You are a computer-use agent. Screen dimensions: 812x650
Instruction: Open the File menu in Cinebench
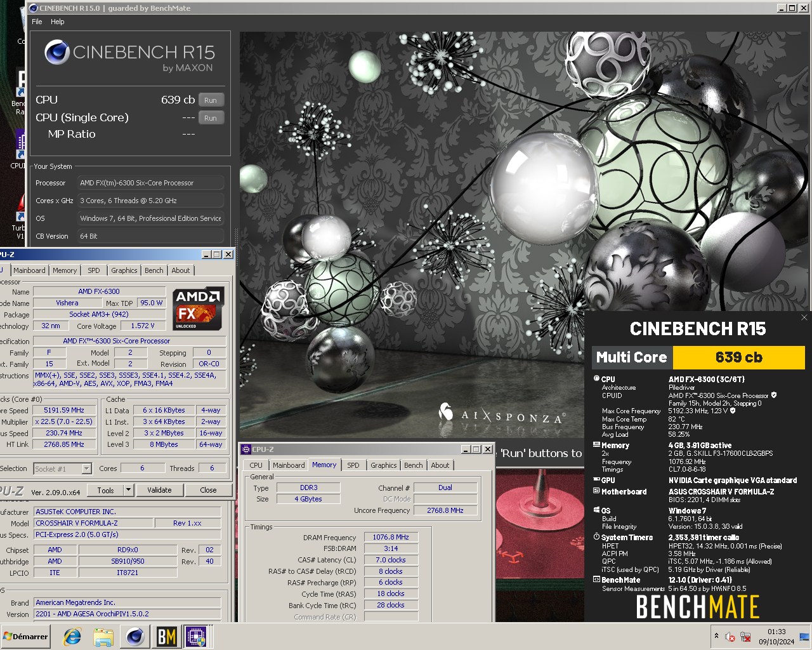click(x=37, y=22)
